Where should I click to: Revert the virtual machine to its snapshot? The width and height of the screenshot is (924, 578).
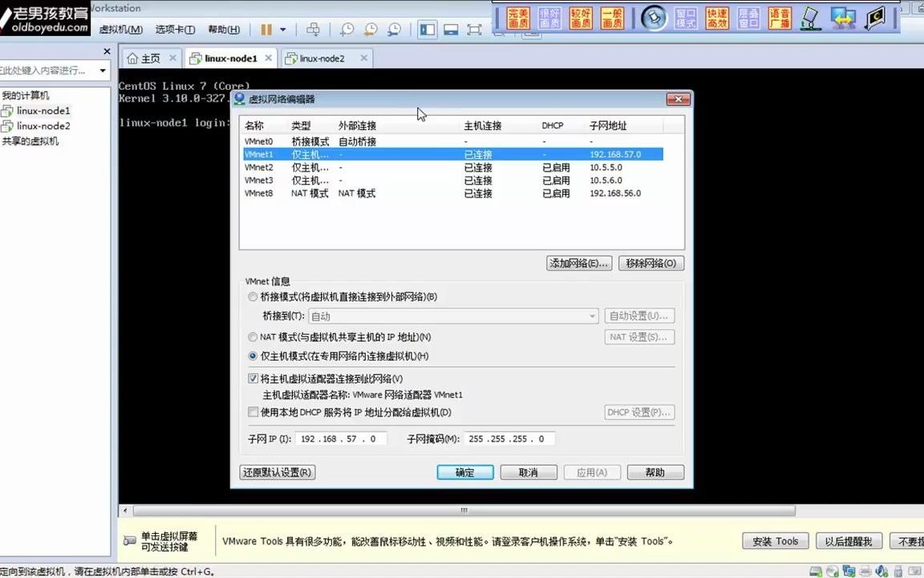(x=370, y=29)
